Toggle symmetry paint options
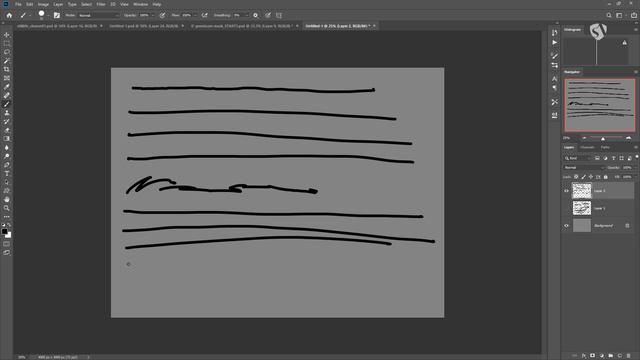640x360 pixels. tap(279, 15)
